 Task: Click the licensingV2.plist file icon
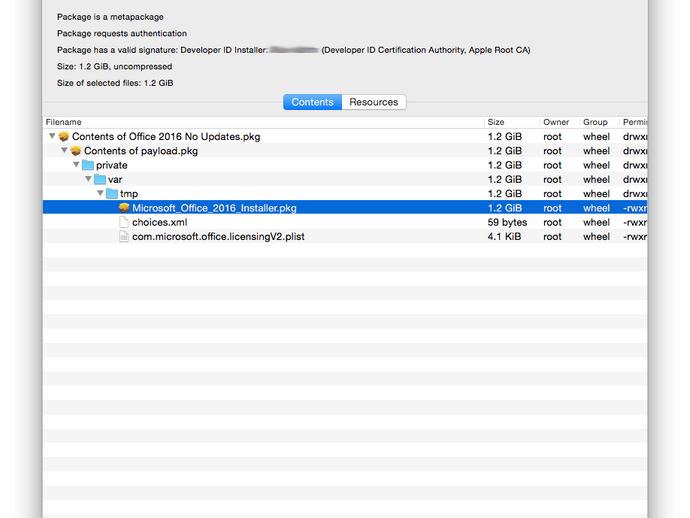(124, 236)
